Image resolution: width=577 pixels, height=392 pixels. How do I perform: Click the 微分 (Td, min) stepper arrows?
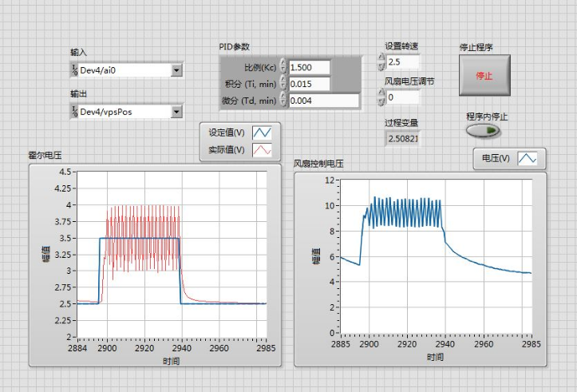[x=283, y=101]
